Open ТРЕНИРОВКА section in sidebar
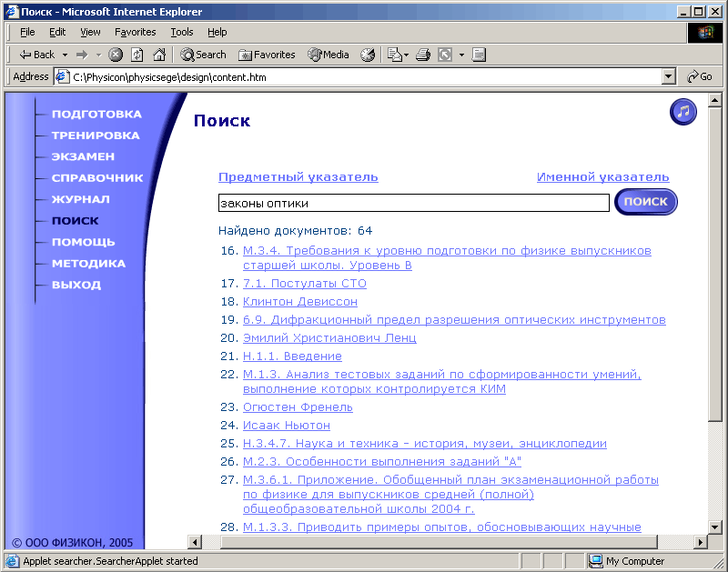The image size is (728, 572). (x=96, y=135)
